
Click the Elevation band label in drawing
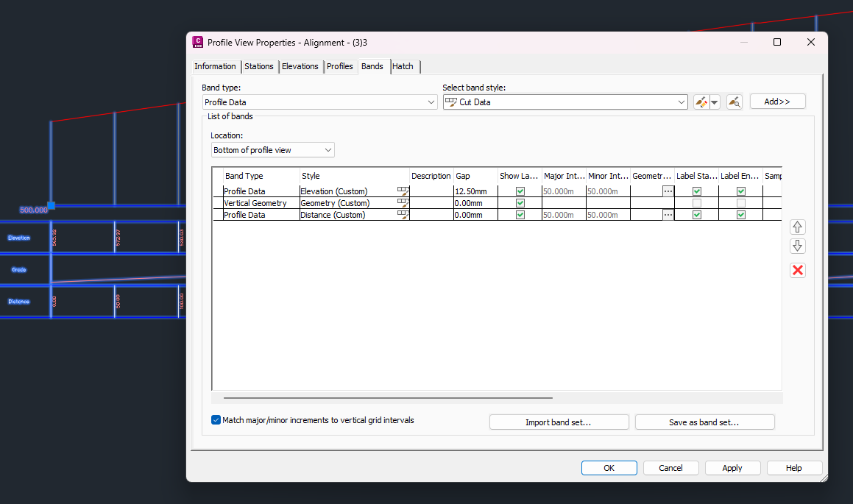[x=19, y=238]
